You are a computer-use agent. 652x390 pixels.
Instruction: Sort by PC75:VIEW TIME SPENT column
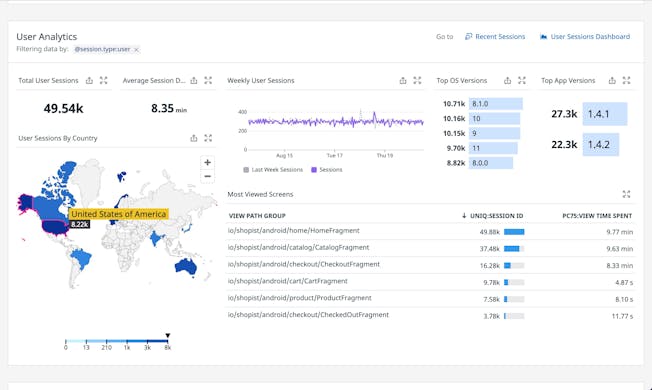click(x=597, y=216)
